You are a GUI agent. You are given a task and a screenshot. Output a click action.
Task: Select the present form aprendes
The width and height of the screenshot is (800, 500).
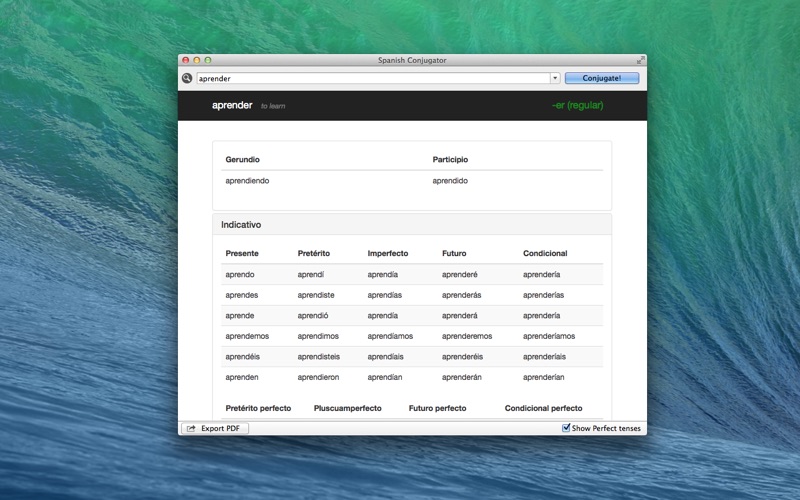pyautogui.click(x=242, y=295)
